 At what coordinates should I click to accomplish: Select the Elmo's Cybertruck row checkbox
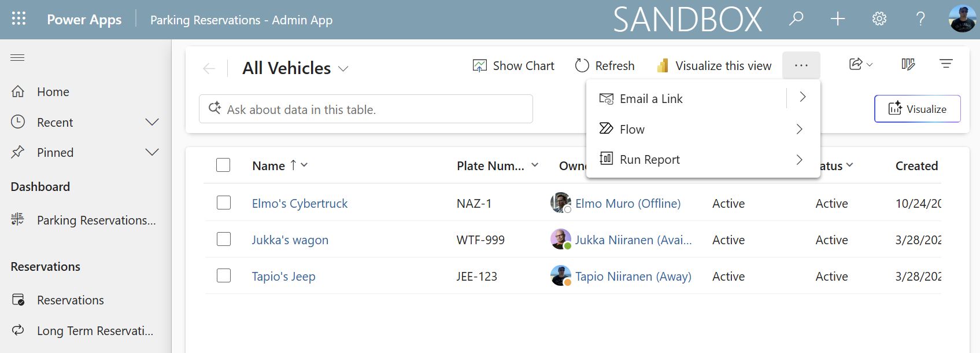point(224,203)
